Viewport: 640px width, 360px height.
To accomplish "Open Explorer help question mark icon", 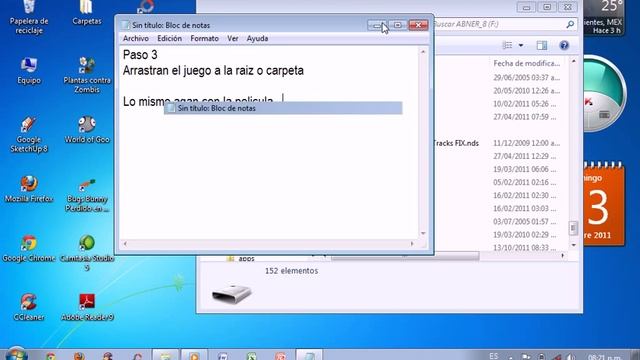I will (564, 45).
